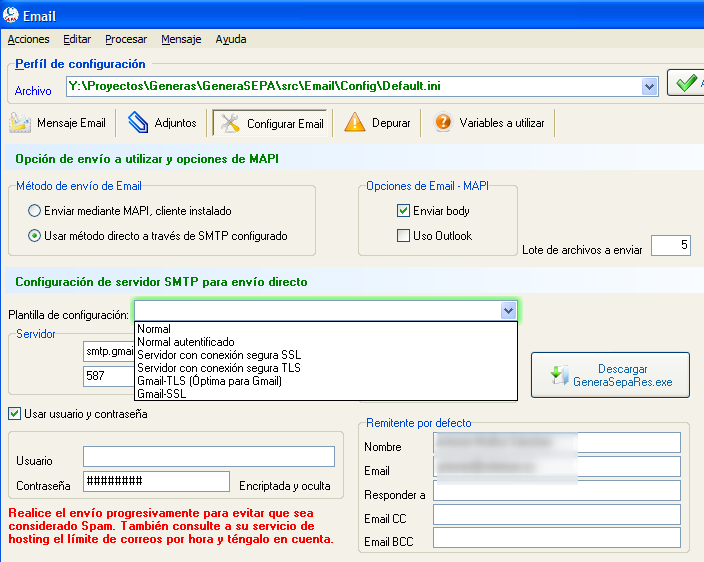
Task: Click 'Configuración de servidor SMTP' heading
Action: pyautogui.click(x=161, y=282)
